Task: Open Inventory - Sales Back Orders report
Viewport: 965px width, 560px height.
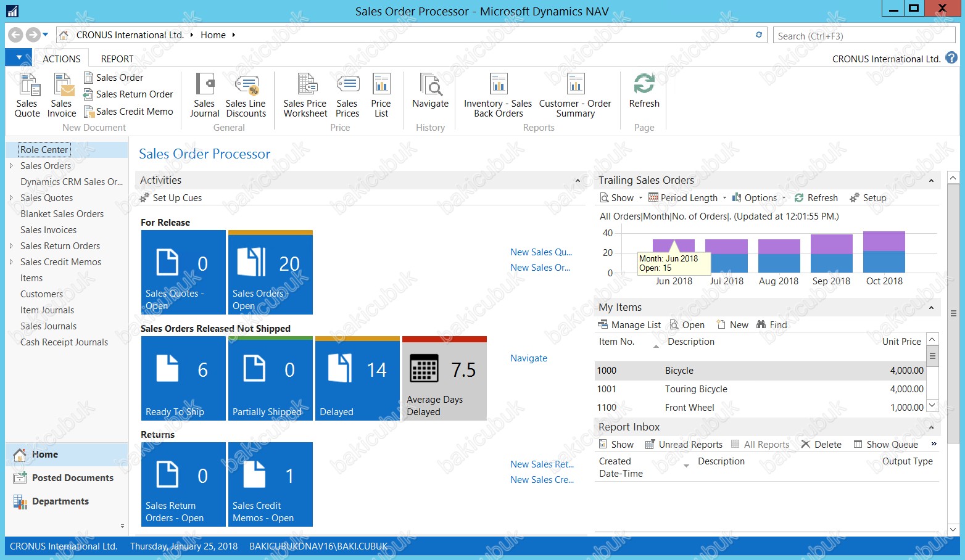Action: point(498,95)
